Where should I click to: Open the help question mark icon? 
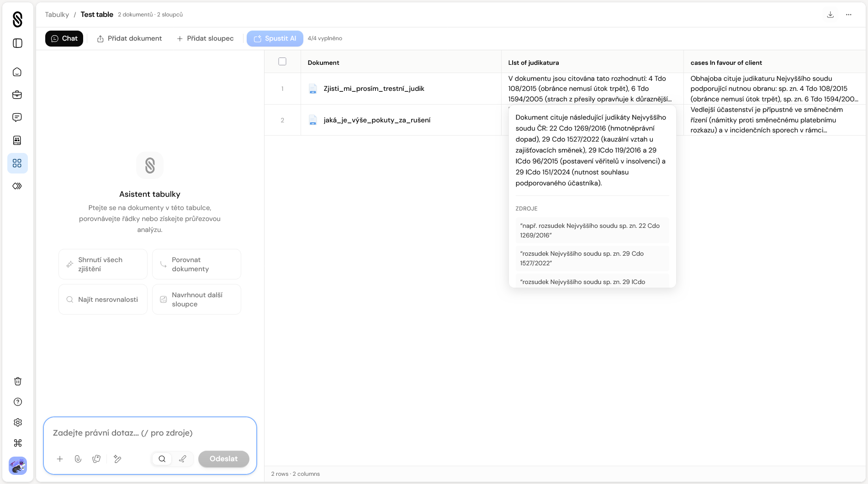[x=17, y=402]
